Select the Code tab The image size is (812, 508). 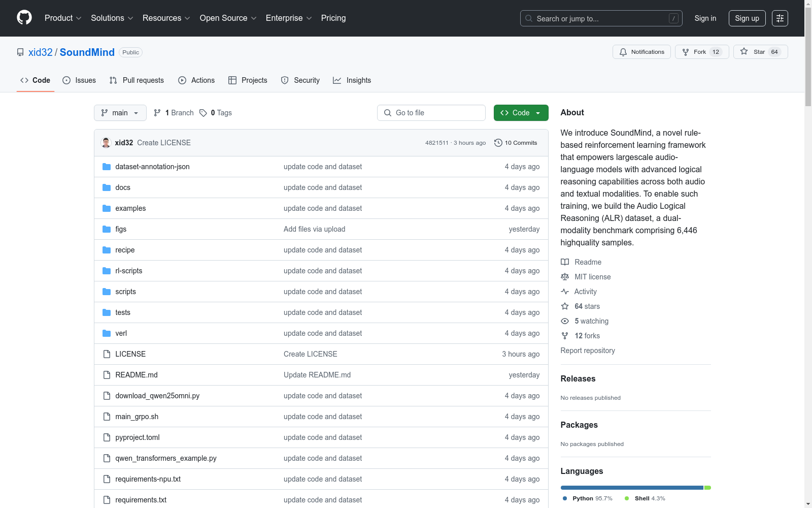tap(36, 80)
